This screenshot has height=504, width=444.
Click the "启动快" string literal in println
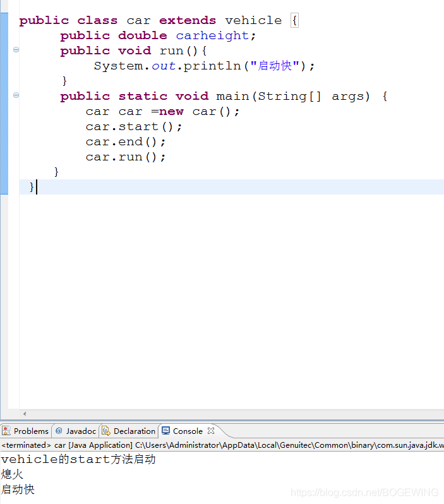[275, 66]
